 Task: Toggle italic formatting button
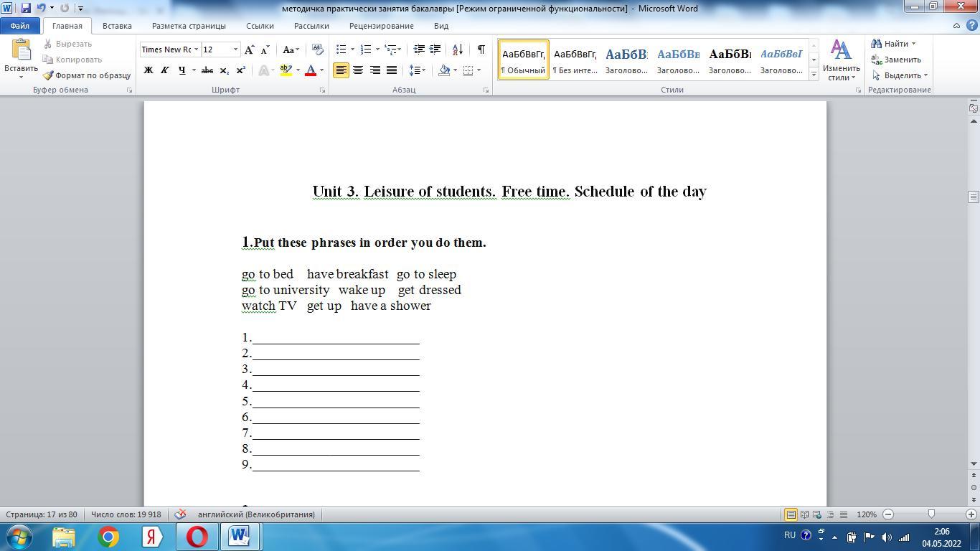[164, 70]
